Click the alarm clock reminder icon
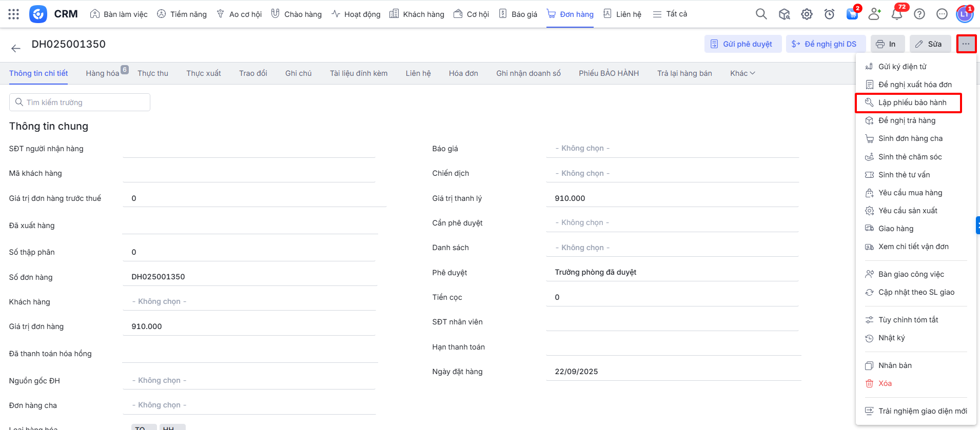Image resolution: width=980 pixels, height=430 pixels. click(x=829, y=14)
